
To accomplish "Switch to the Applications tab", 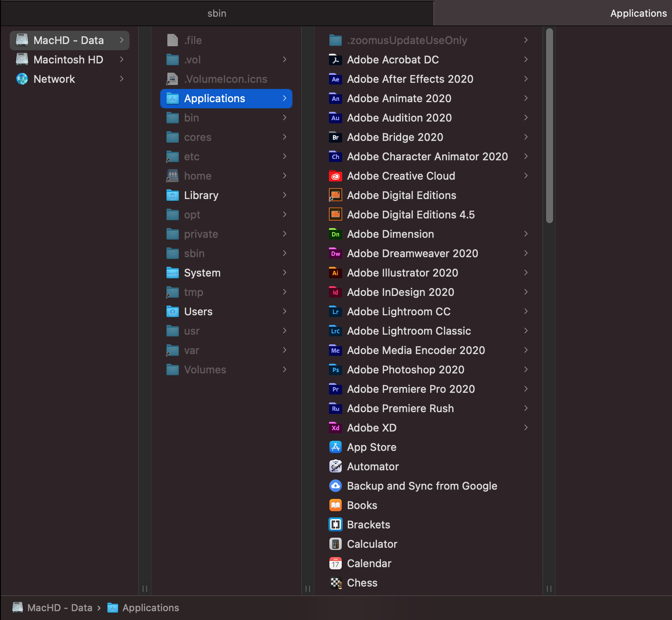I will point(553,13).
